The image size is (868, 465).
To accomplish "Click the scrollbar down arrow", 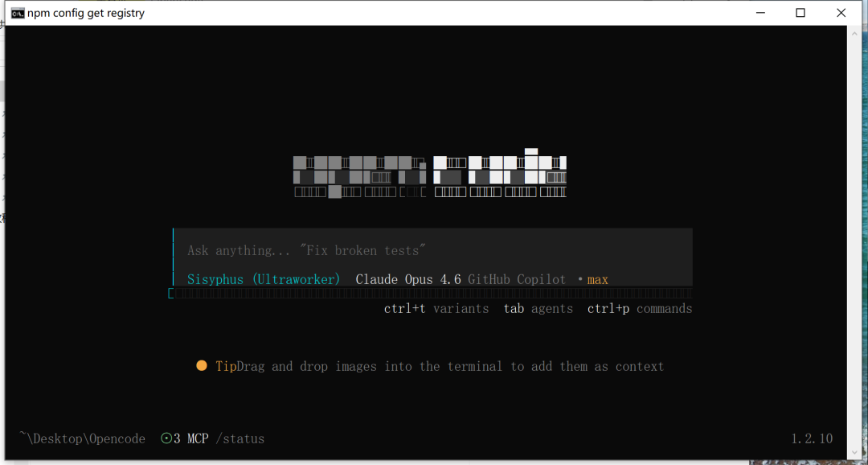I will tap(853, 454).
